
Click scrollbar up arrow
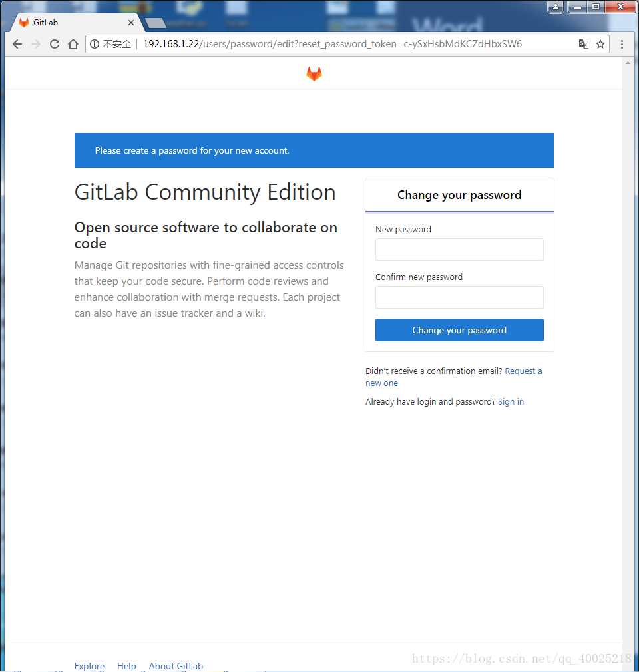[x=628, y=63]
